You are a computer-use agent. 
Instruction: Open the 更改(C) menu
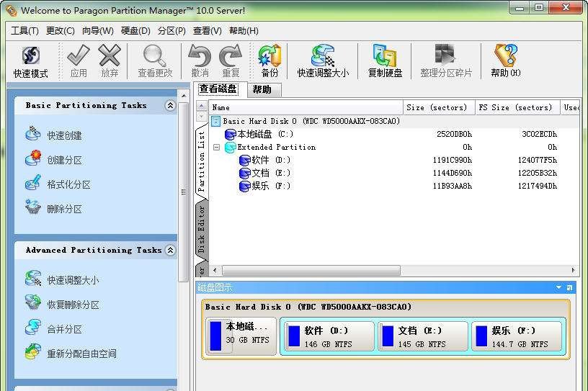60,31
